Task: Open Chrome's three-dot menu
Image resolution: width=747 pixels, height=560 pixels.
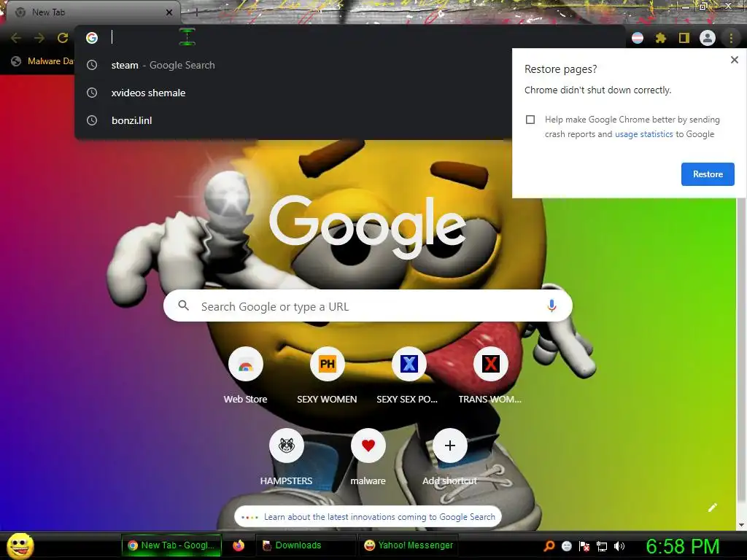Action: [x=731, y=38]
